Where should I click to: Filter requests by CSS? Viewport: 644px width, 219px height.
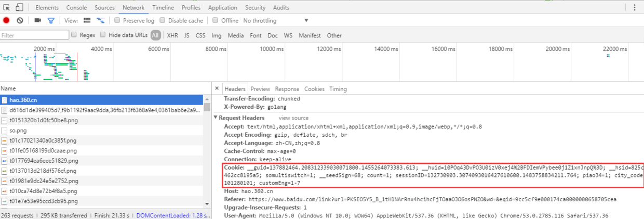pos(200,35)
